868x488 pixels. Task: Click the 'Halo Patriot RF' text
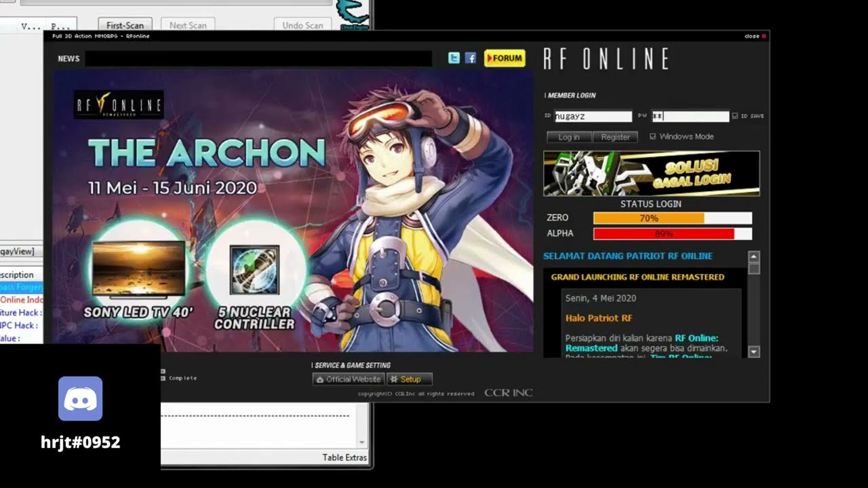coord(599,318)
